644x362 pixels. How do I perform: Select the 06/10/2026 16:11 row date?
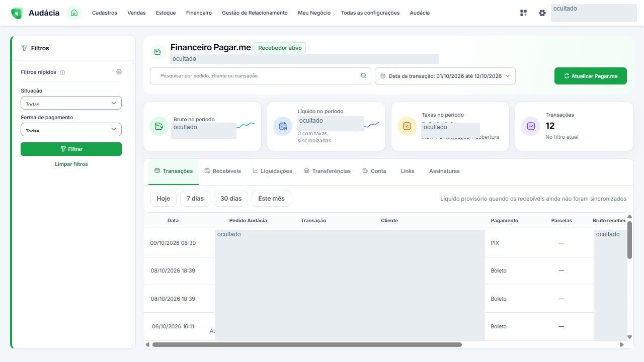(173, 327)
